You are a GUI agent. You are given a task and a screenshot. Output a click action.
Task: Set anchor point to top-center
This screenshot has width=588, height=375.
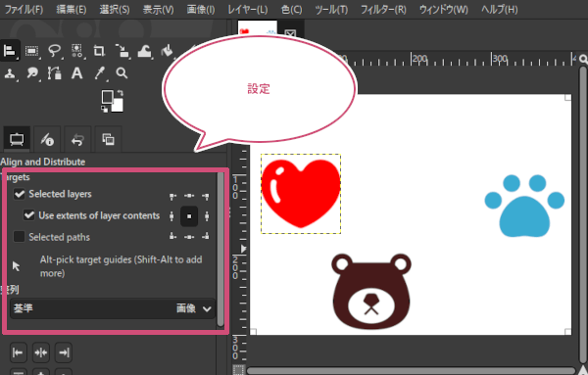coord(189,196)
